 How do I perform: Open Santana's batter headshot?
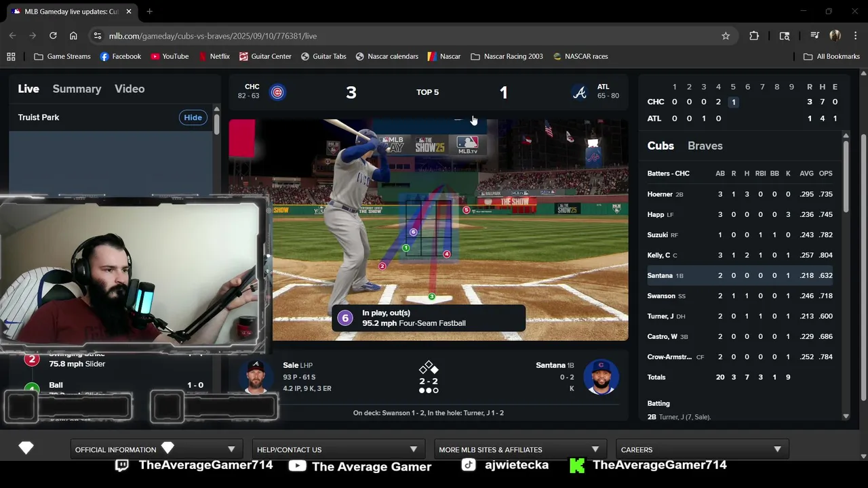tap(601, 377)
